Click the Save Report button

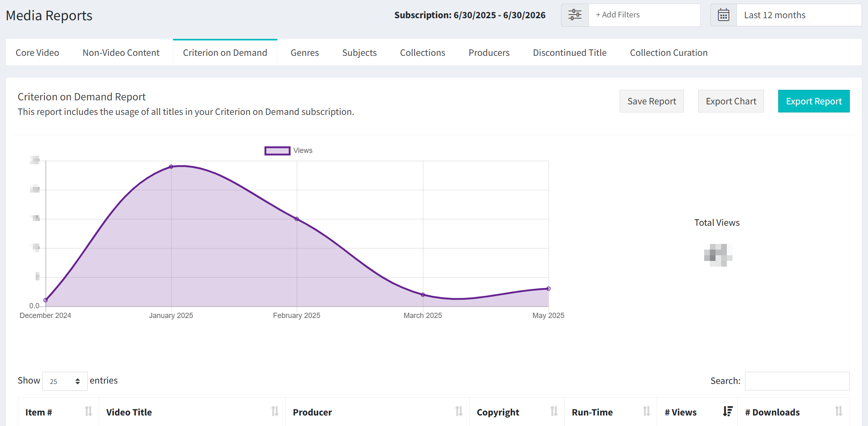(652, 101)
